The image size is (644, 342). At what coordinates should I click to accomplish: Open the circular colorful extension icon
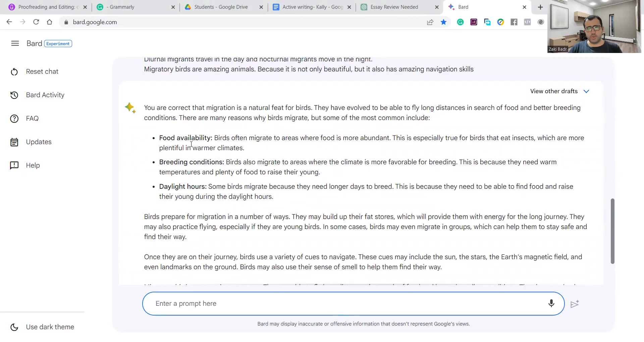[500, 22]
